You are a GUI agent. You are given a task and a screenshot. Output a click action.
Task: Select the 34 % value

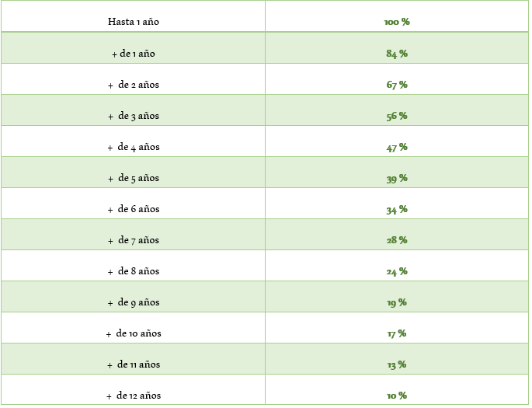click(396, 209)
